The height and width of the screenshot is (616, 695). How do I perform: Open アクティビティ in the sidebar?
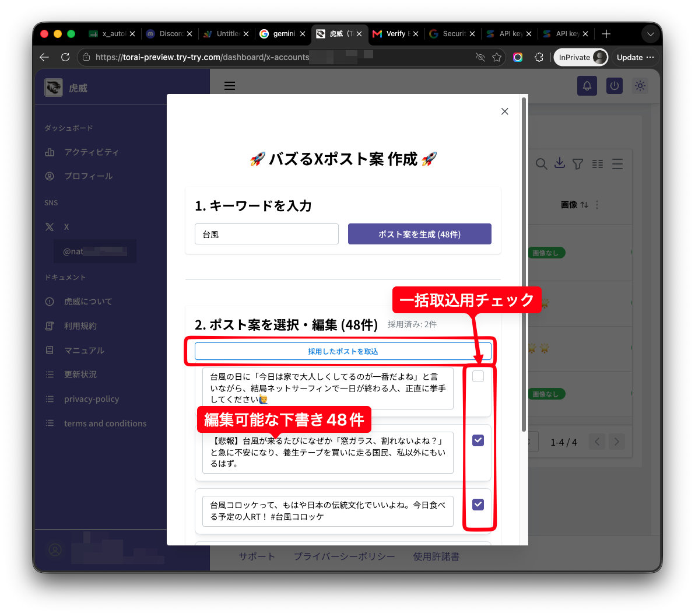click(92, 152)
